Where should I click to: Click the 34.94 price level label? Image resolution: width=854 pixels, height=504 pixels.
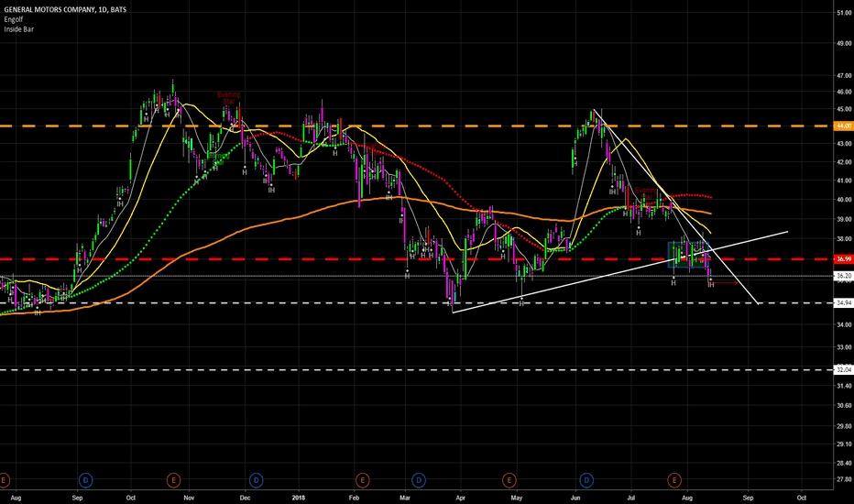click(x=844, y=302)
